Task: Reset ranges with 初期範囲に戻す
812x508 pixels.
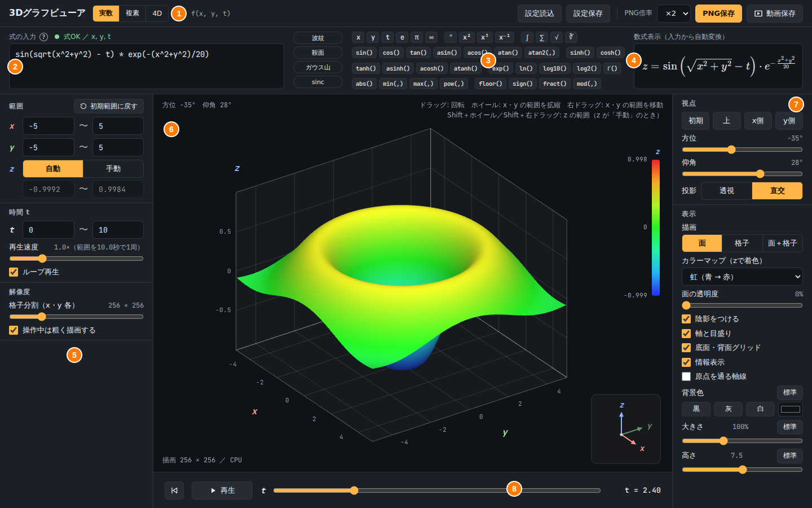Action: 109,106
